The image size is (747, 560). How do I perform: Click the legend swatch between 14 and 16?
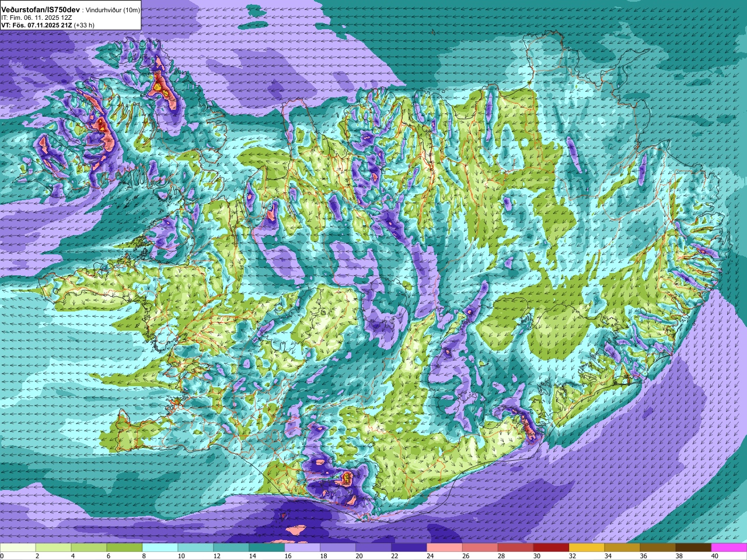[x=267, y=548]
